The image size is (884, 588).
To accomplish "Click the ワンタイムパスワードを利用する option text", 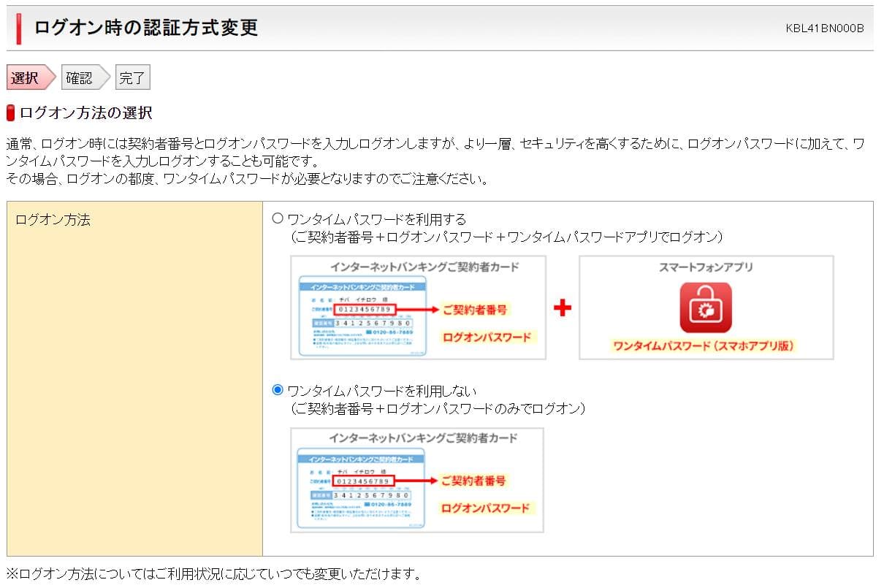I will click(x=376, y=219).
